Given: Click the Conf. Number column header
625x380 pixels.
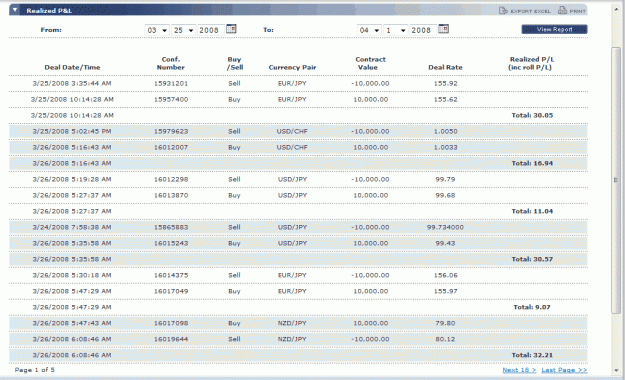Looking at the screenshot, I should [x=171, y=63].
